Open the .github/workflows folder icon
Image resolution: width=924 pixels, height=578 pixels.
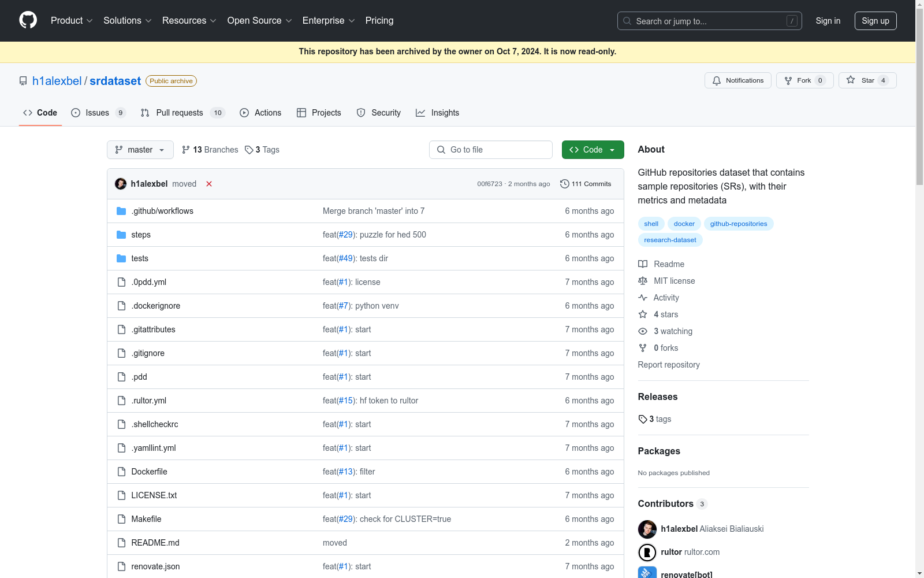(x=121, y=211)
